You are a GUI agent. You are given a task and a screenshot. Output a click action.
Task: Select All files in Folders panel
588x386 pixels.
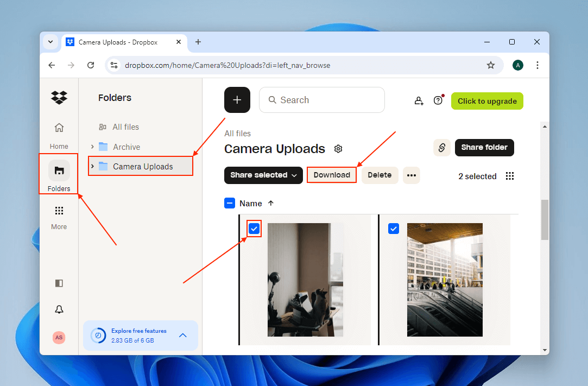click(x=125, y=127)
